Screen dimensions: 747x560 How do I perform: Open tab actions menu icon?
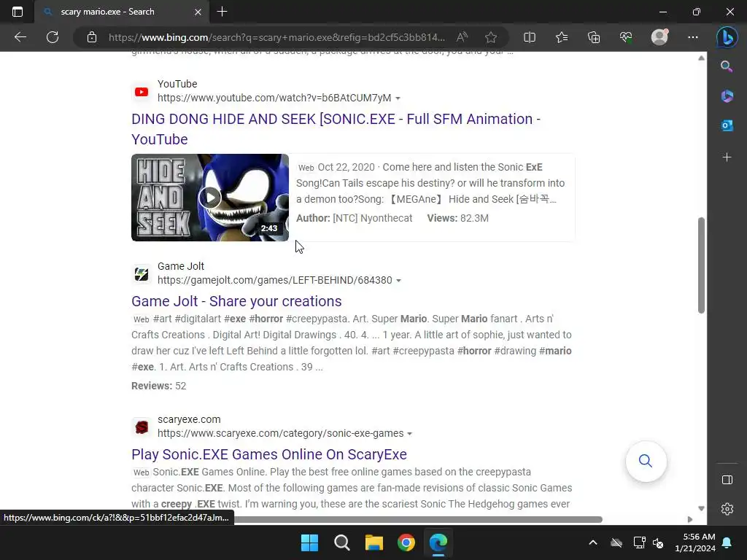18,12
